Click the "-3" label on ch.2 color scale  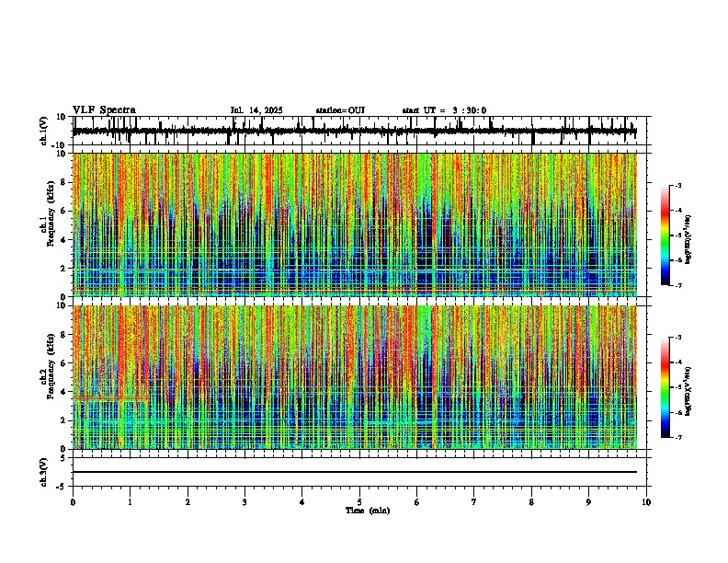(677, 338)
